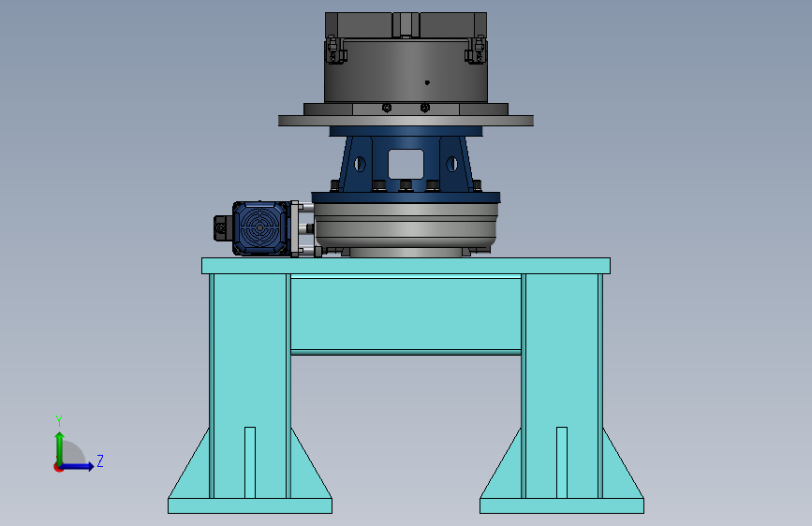This screenshot has width=812, height=526.
Task: Select the teal top plate of the stand
Action: click(406, 266)
